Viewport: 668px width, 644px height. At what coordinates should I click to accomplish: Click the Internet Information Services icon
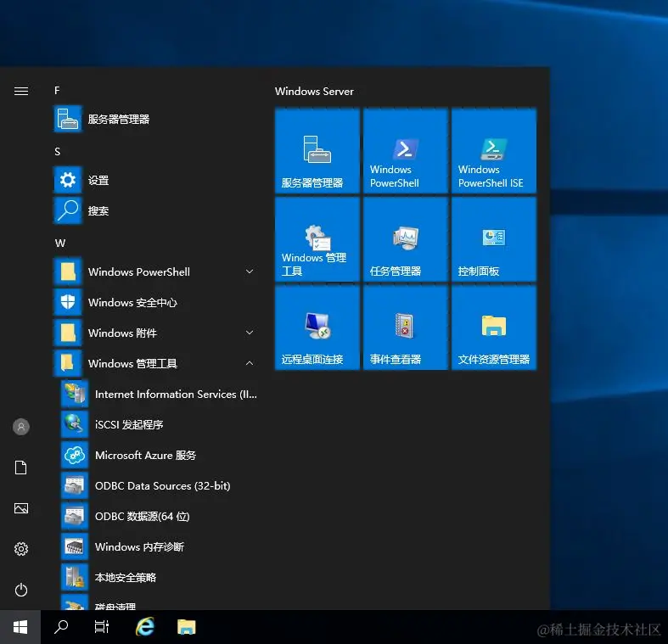click(75, 394)
